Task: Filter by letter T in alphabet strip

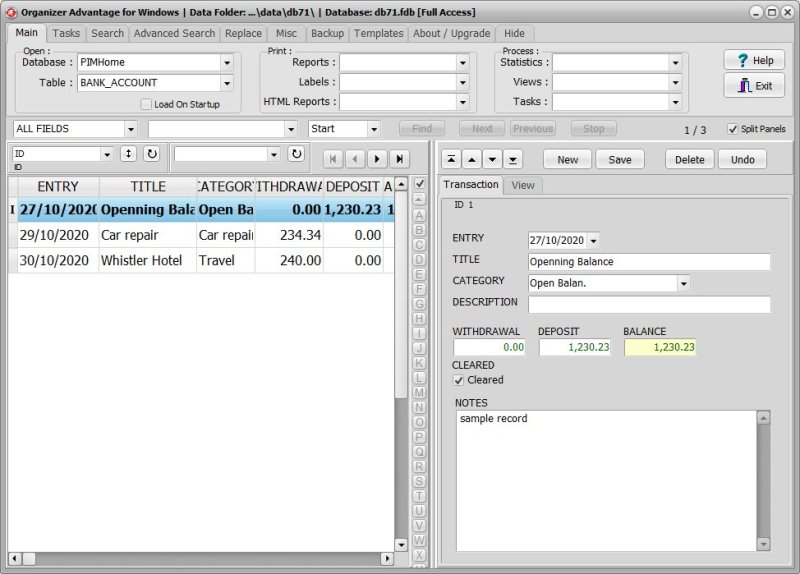Action: 419,496
